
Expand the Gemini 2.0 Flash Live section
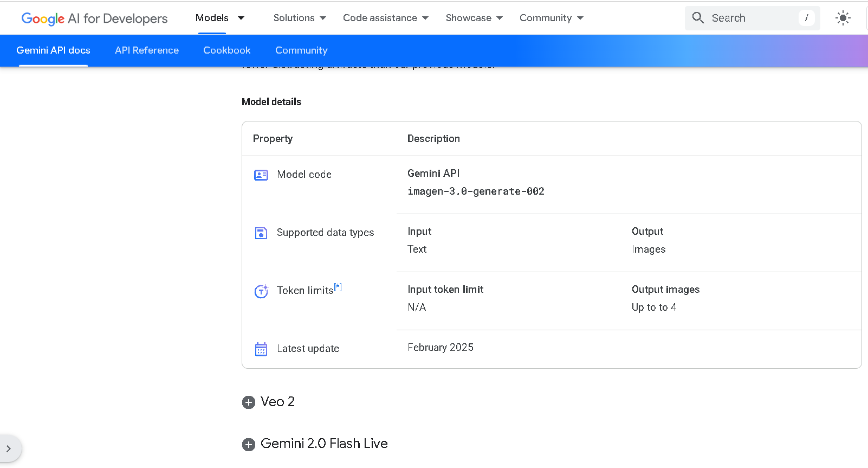[x=249, y=445]
